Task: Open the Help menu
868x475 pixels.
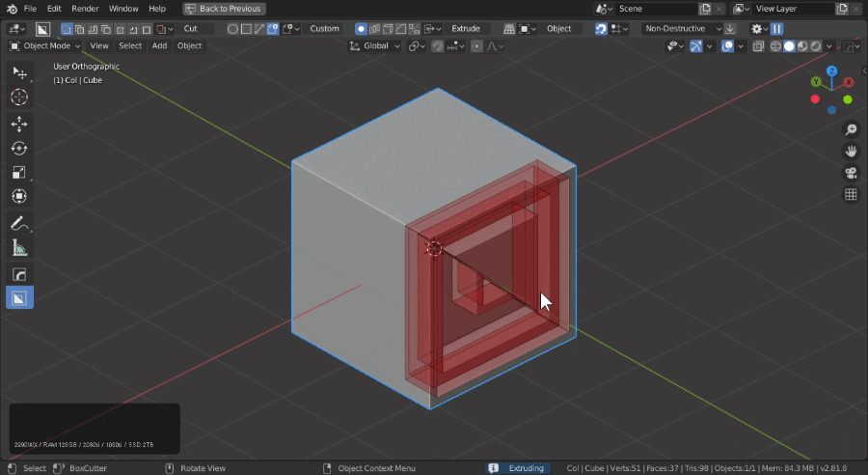Action: [157, 9]
